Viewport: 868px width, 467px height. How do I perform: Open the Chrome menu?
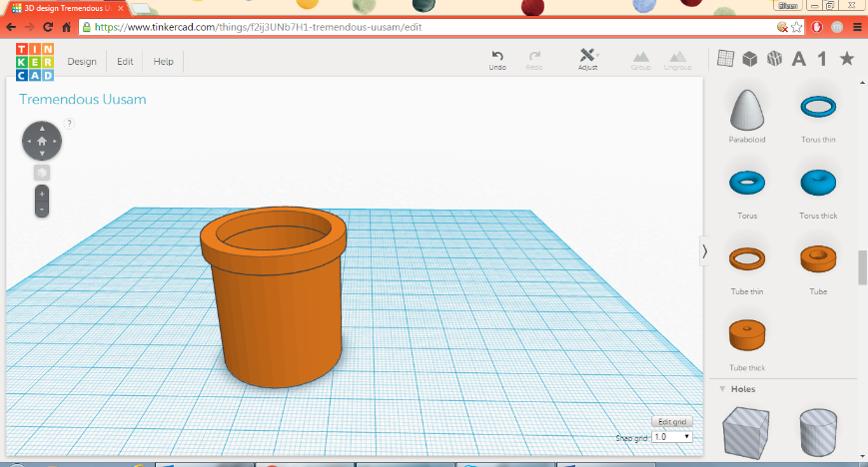point(857,27)
